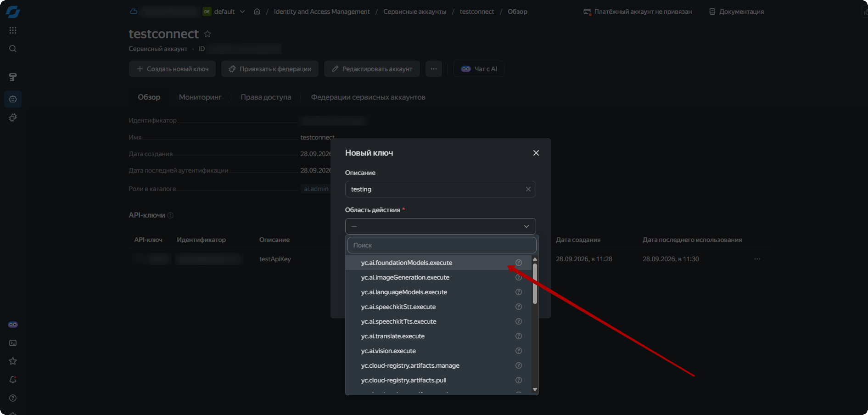Open the notifications bell icon
Viewport: 868px width, 415px height.
tap(13, 380)
